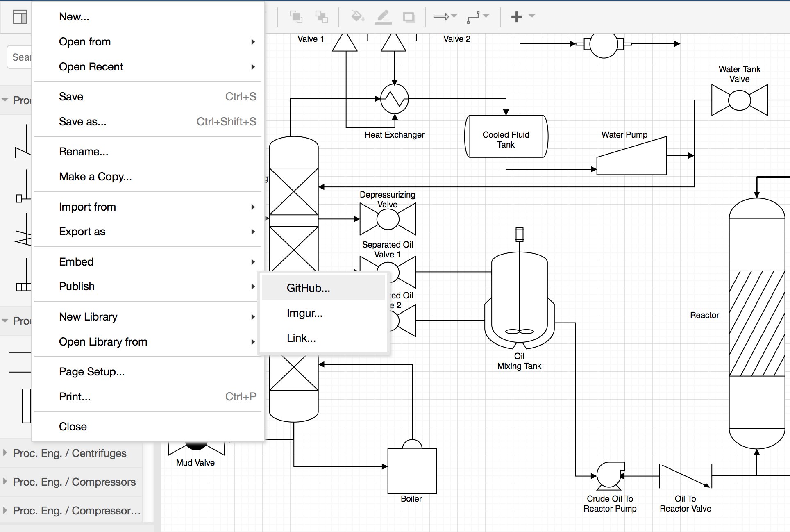Screen dimensions: 790x532
Task: Expand the Proc. Eng. / Compressors section
Action: coord(74,482)
